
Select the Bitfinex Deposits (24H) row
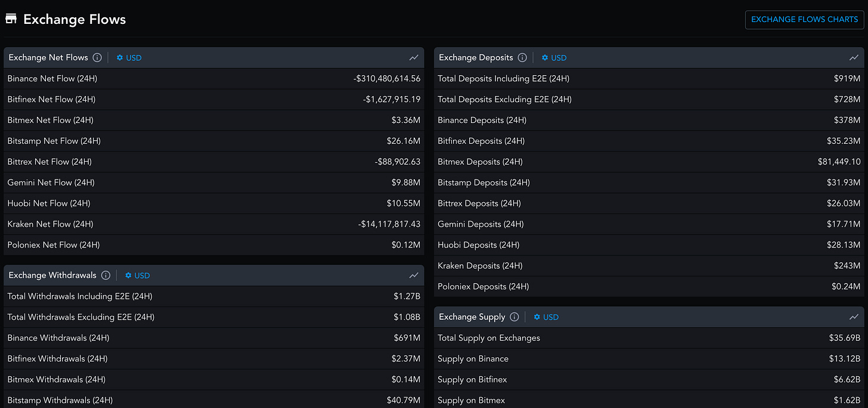[649, 141]
